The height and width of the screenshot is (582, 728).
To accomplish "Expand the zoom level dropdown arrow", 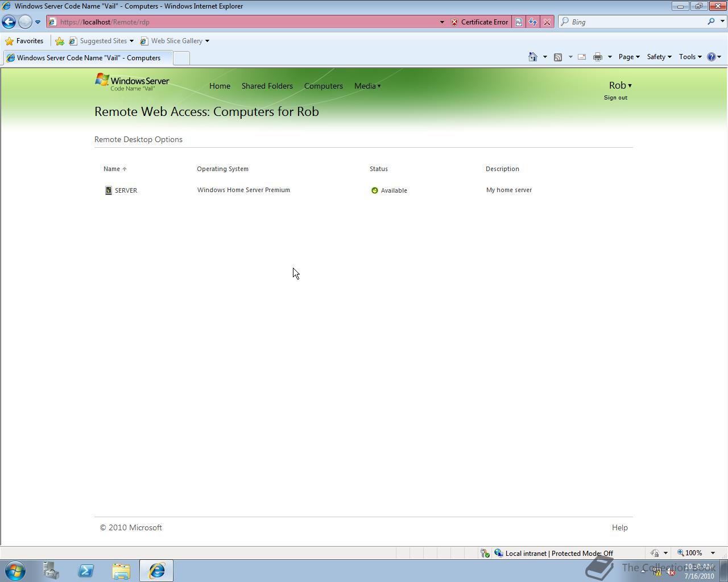I will tap(713, 552).
